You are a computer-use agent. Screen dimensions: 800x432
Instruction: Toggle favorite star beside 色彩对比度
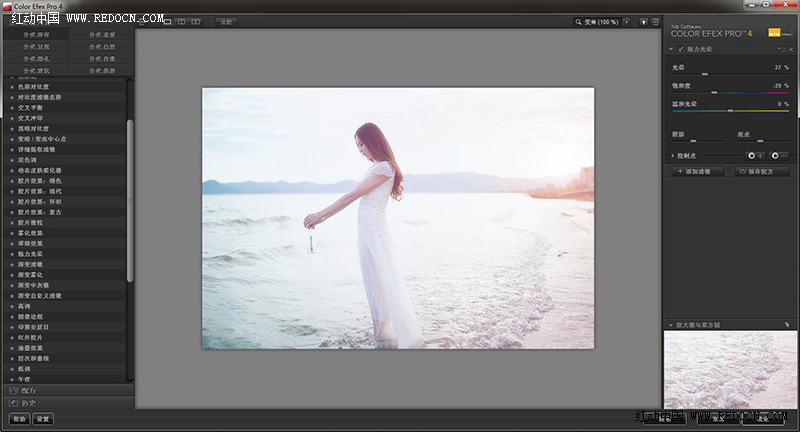[12, 87]
